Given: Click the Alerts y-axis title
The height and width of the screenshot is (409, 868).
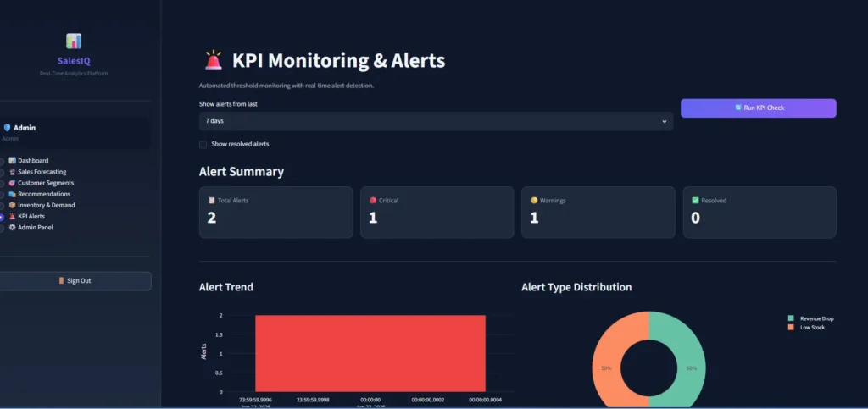Looking at the screenshot, I should click(x=203, y=352).
